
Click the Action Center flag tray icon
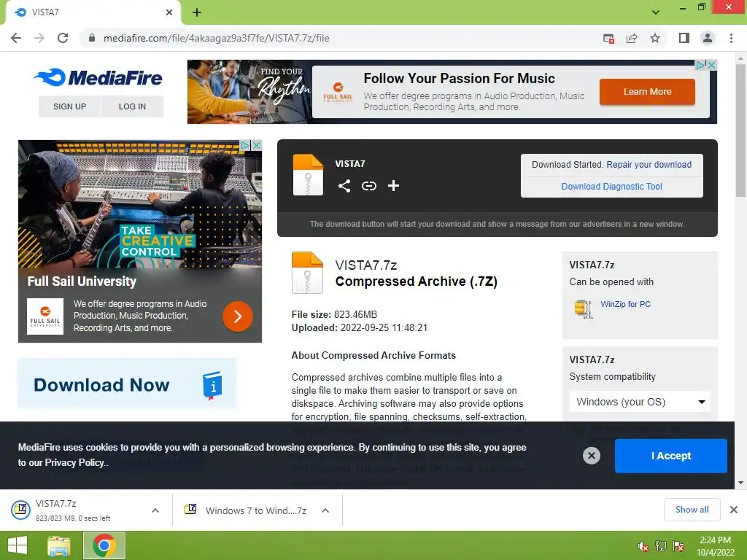tap(678, 546)
